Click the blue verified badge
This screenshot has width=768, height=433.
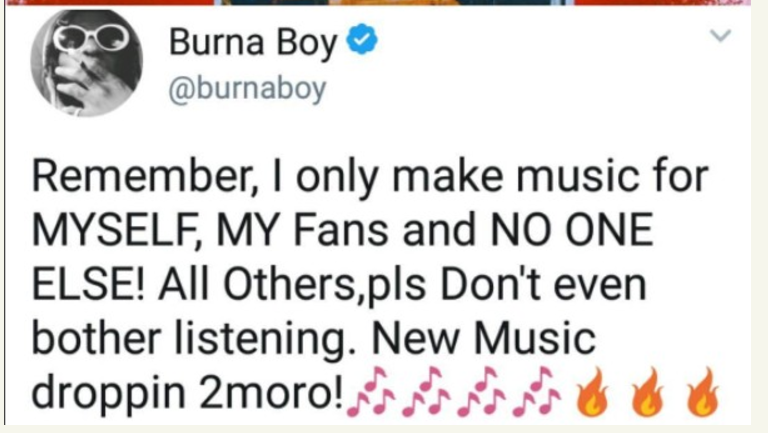click(x=362, y=39)
